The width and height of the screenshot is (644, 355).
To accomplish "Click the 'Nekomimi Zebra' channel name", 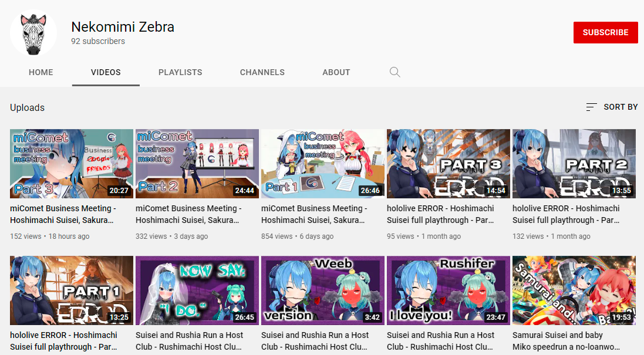I will pos(123,27).
